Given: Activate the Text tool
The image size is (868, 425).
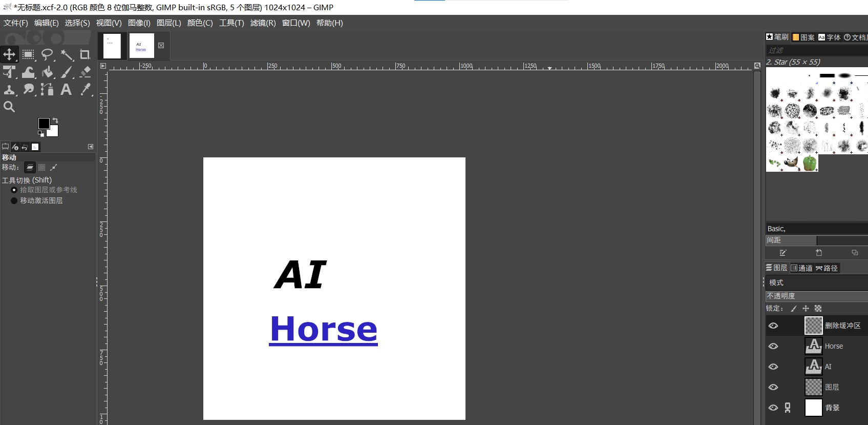Looking at the screenshot, I should (66, 89).
